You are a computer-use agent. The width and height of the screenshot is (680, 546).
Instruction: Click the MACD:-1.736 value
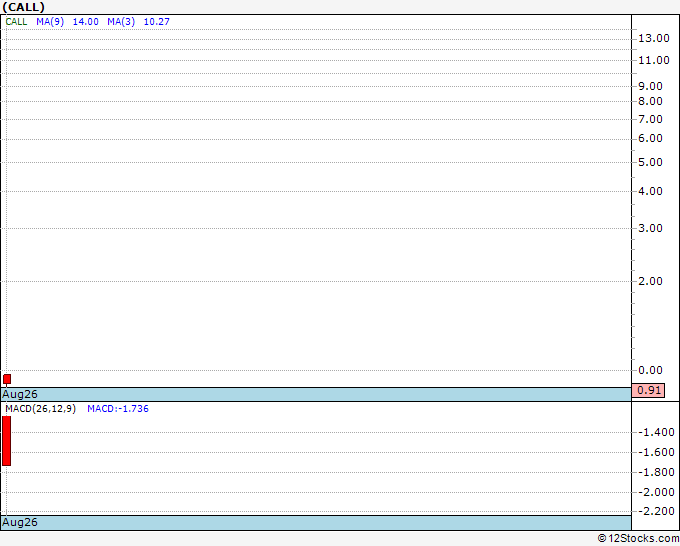click(x=118, y=409)
